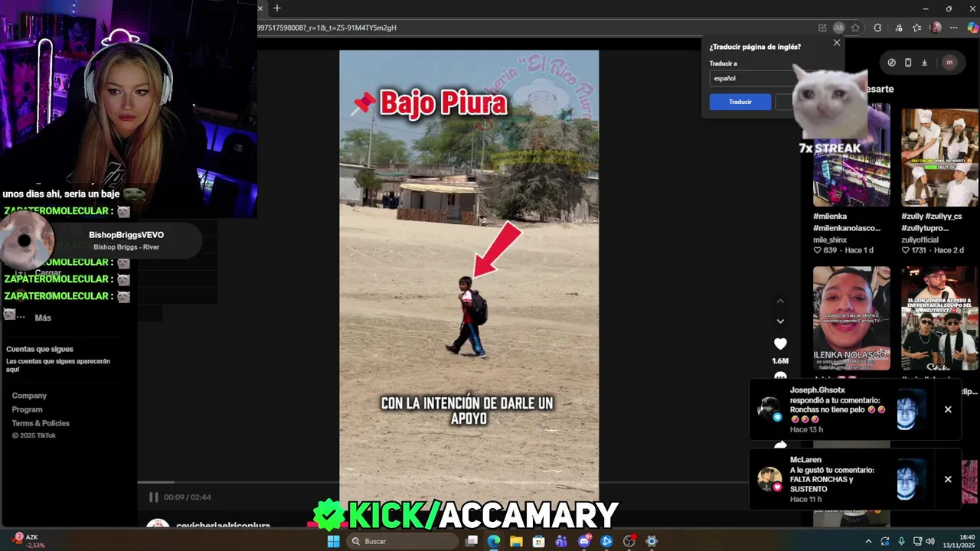Open the browser extensions puzzle icon
This screenshot has height=551, width=980.
coord(877,28)
